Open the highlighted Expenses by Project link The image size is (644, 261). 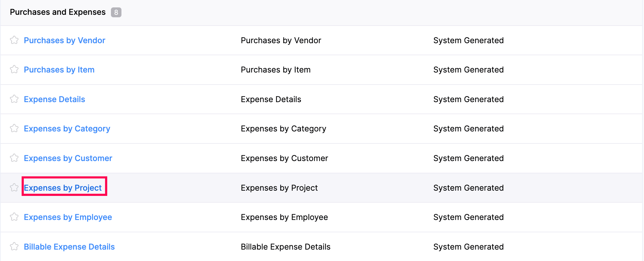coord(63,188)
